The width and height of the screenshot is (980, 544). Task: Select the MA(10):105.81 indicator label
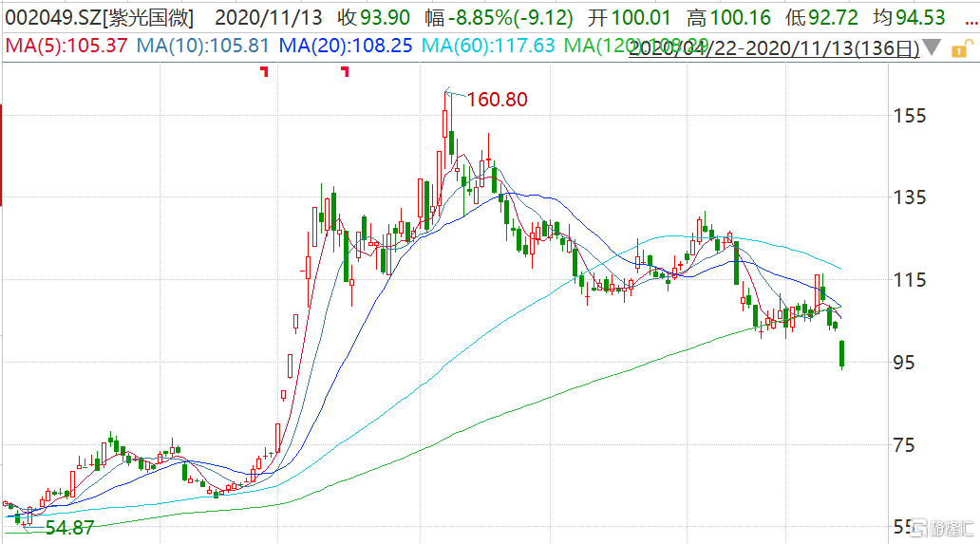coord(202,46)
